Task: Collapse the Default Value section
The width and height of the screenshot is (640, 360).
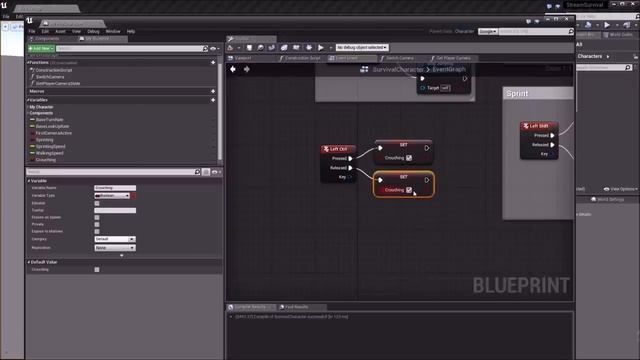Action: 29,262
